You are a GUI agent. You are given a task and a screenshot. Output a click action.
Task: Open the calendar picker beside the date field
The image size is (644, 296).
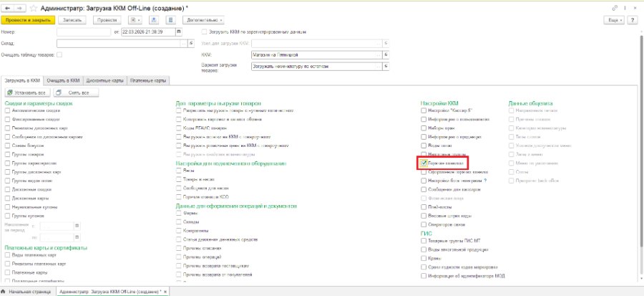click(179, 32)
